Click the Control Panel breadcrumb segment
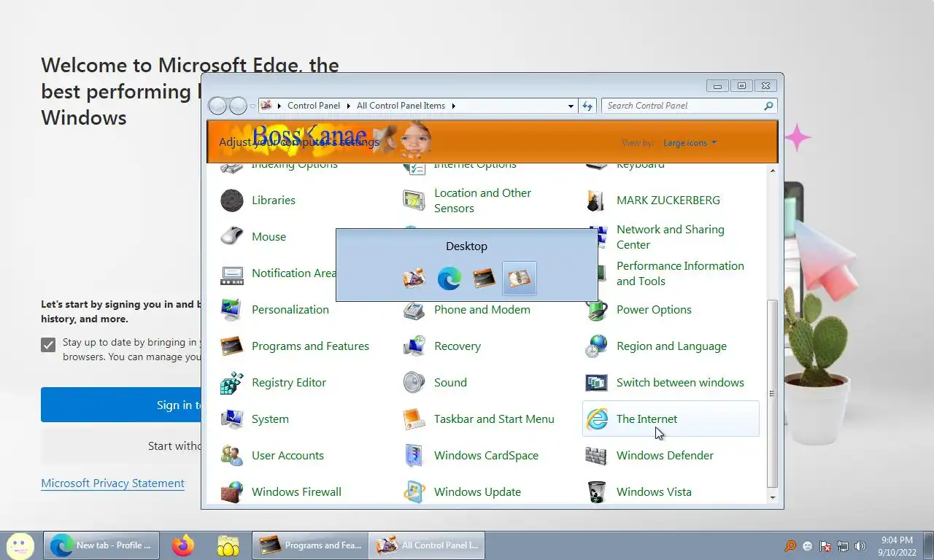 314,106
